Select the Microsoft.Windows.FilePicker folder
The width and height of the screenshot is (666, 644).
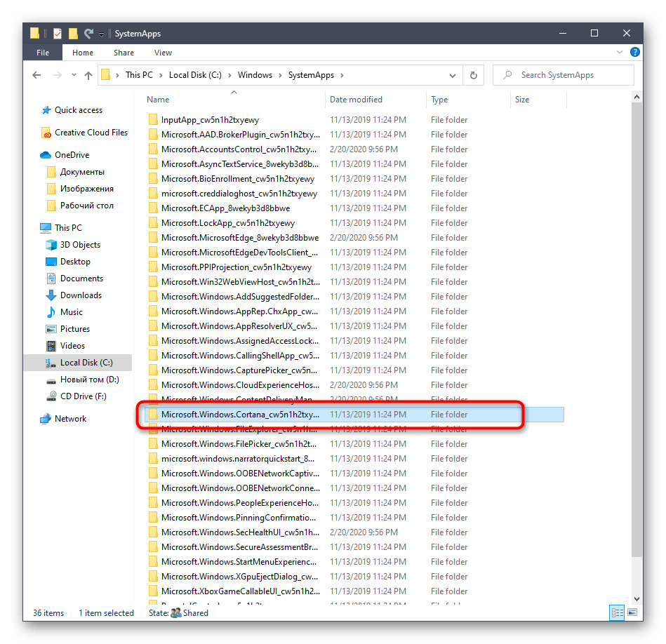tap(354, 444)
